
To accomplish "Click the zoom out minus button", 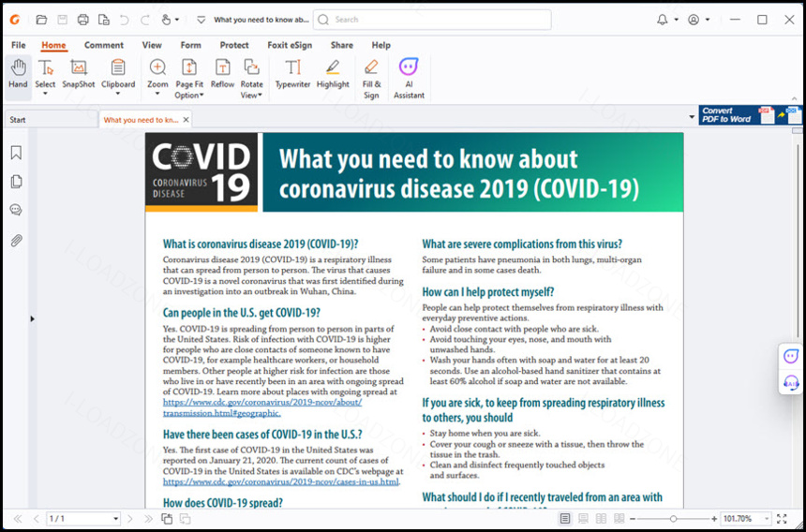I will (x=633, y=519).
